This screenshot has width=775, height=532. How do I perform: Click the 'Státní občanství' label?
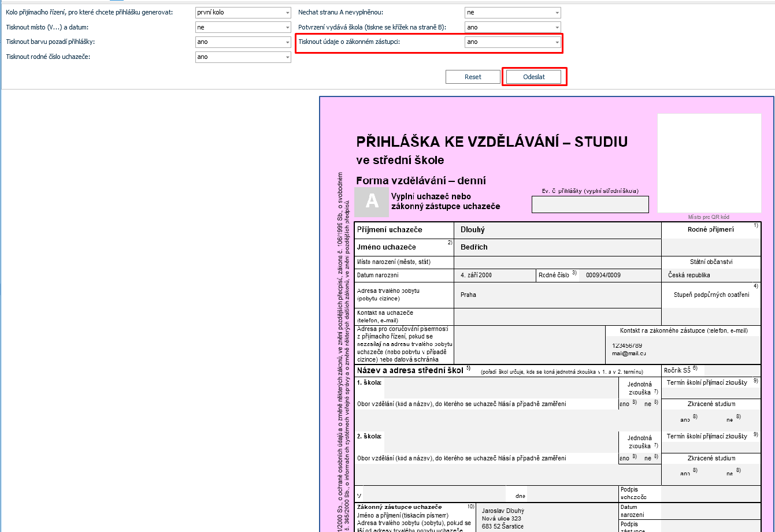(x=711, y=262)
